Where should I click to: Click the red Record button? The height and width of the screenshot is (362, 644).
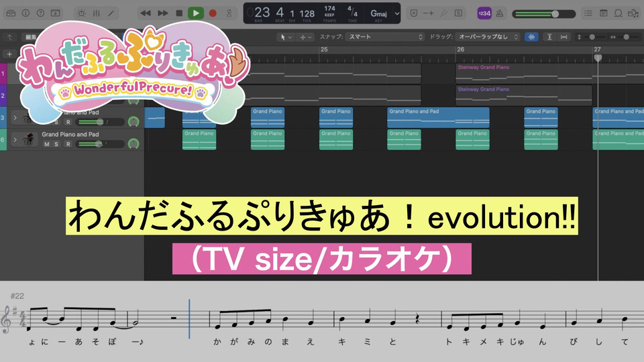[213, 13]
